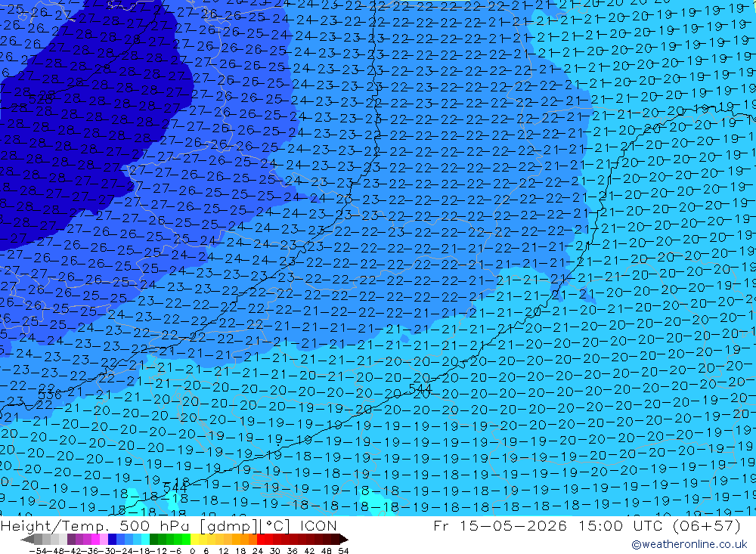756x554 pixels.
Task: Pick the dark green legend swatch near -18
Action: pos(153,539)
